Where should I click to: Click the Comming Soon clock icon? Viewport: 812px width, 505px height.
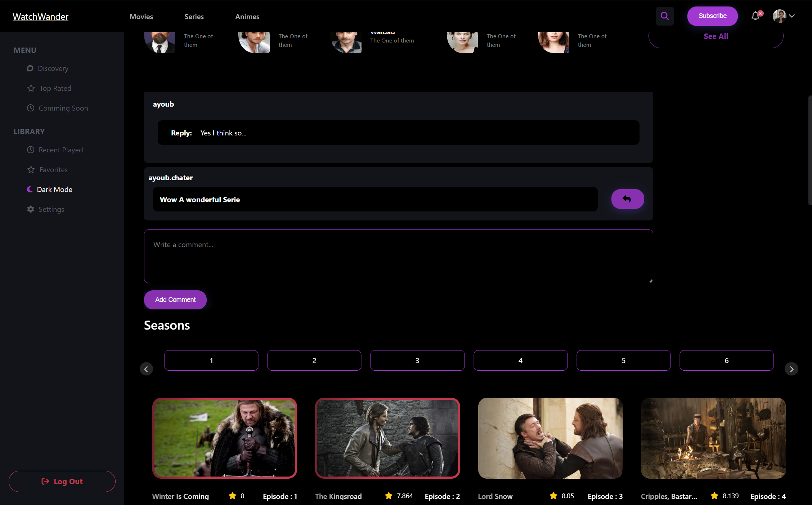tap(31, 108)
